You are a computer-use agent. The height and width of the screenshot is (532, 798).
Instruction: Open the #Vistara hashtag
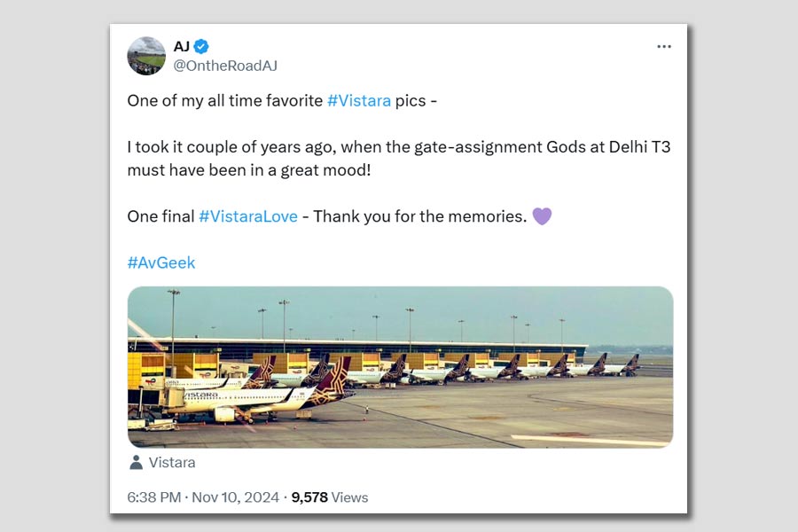(x=358, y=101)
